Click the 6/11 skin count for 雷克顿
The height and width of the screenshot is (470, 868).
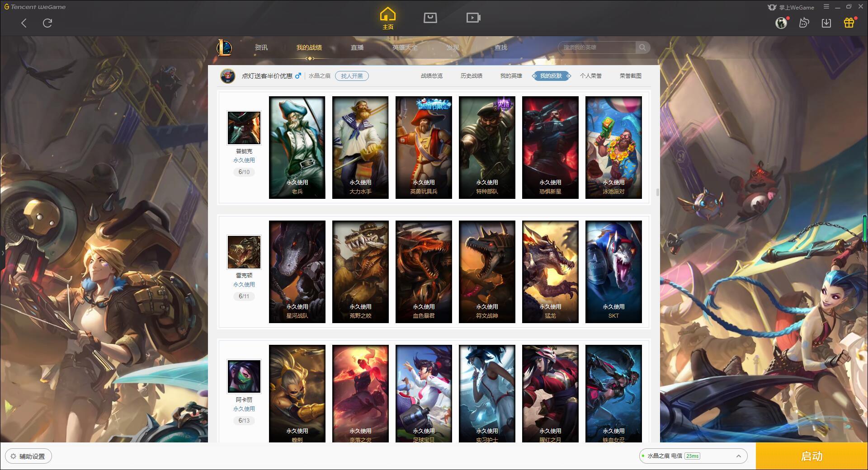(244, 296)
